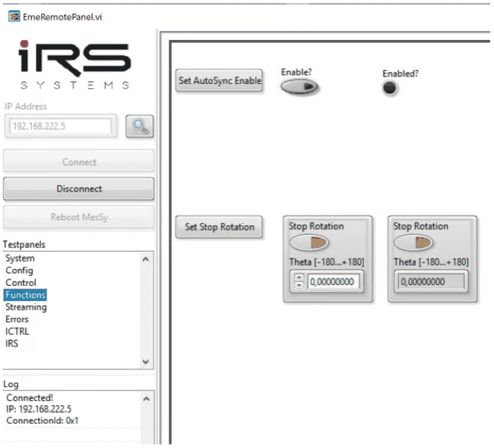
Task: Click the 'IP: 192.168.222.5' log line
Action: click(38, 409)
